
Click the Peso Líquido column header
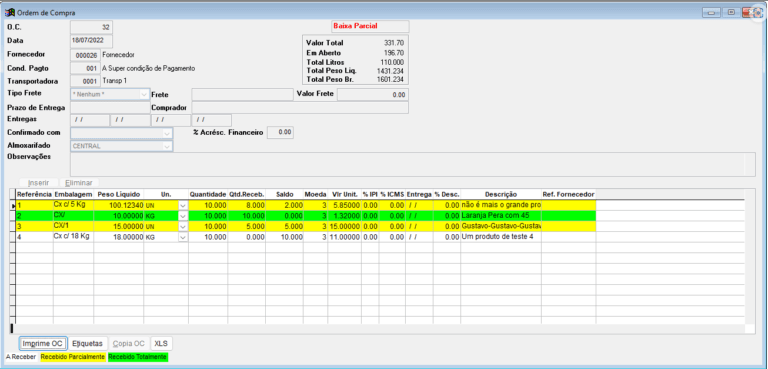[x=119, y=195]
